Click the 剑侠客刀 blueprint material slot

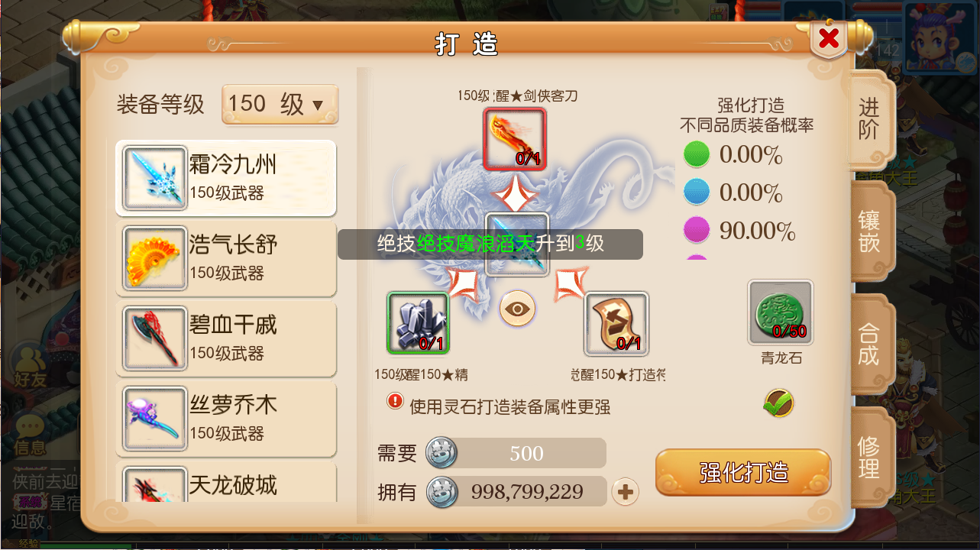point(515,138)
